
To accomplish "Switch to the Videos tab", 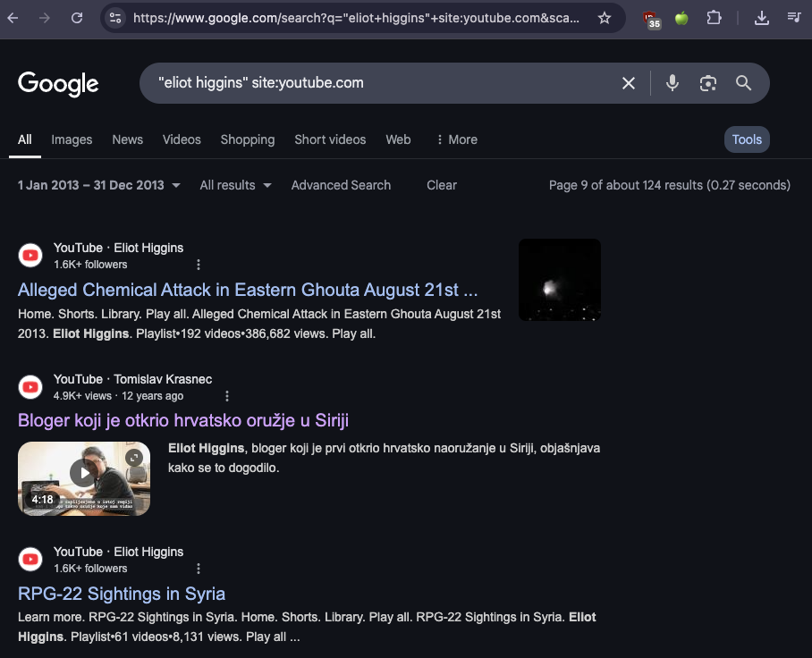I will (x=182, y=139).
